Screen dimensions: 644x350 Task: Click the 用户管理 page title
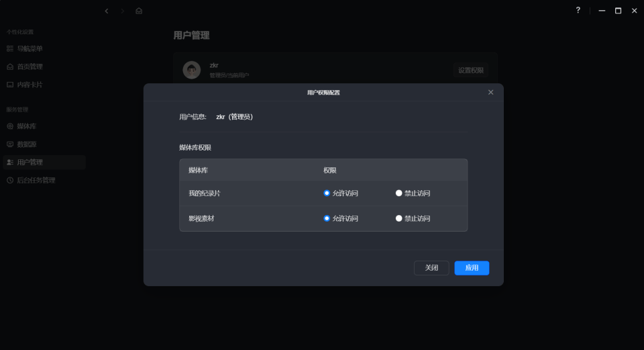coord(191,36)
